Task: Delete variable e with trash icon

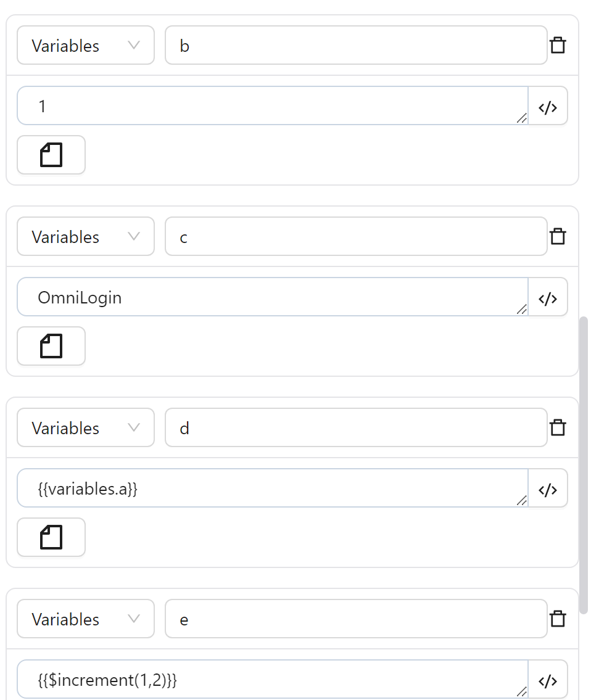Action: click(x=558, y=619)
